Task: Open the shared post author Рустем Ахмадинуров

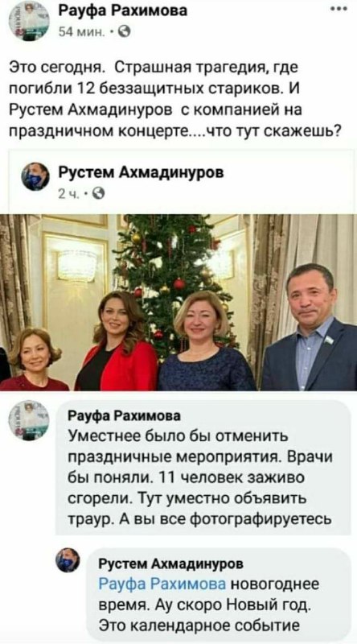Action: pyautogui.click(x=142, y=174)
